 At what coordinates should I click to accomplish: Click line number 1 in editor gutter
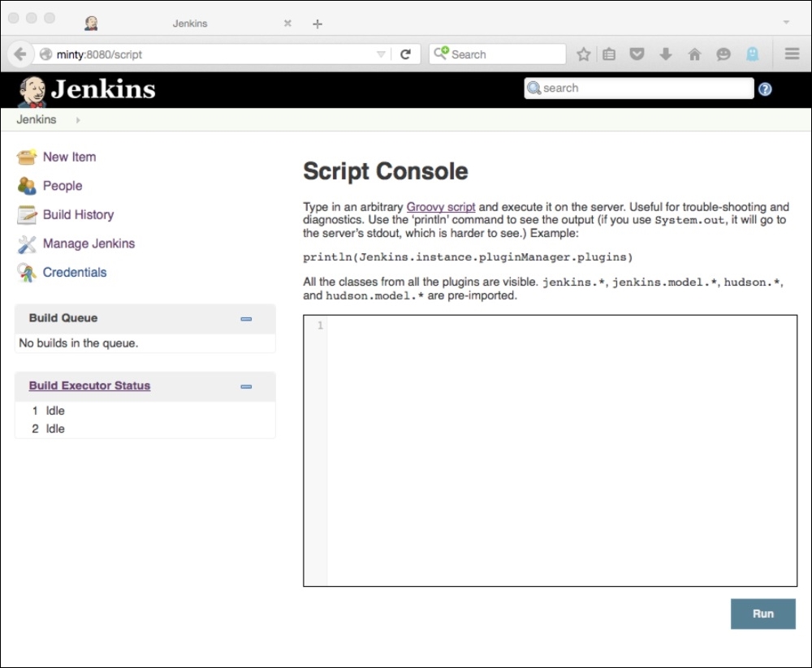(320, 325)
